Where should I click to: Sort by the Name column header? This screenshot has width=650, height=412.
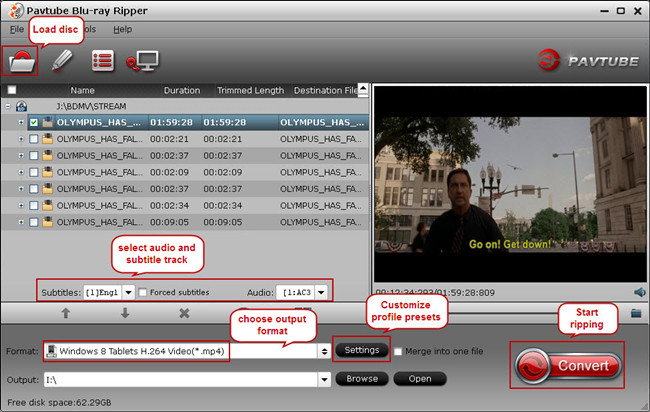(82, 90)
